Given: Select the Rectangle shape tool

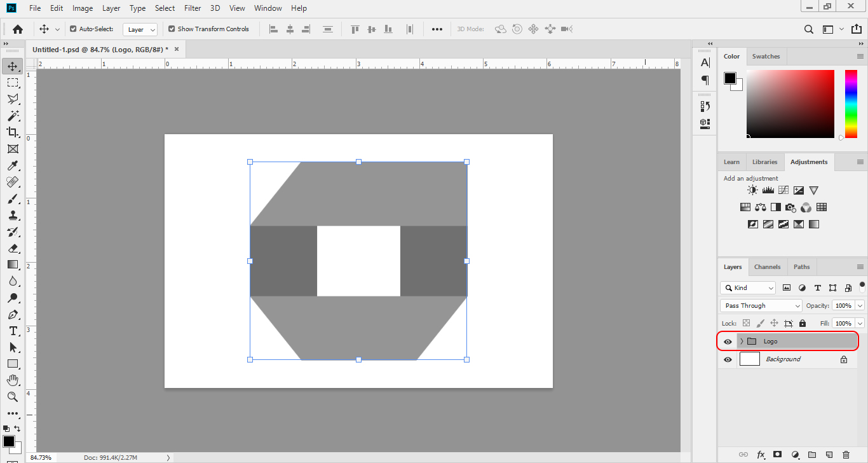Looking at the screenshot, I should [x=13, y=364].
